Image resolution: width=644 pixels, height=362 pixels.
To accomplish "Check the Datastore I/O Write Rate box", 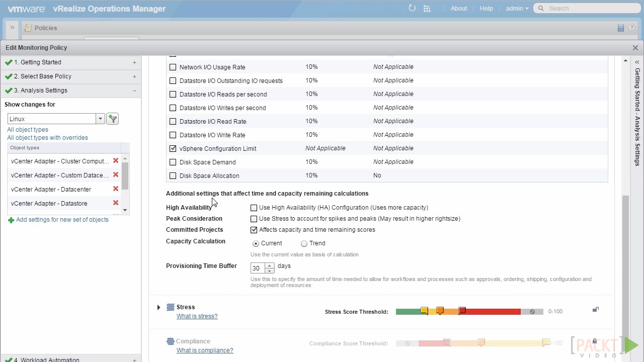I will (x=173, y=135).
